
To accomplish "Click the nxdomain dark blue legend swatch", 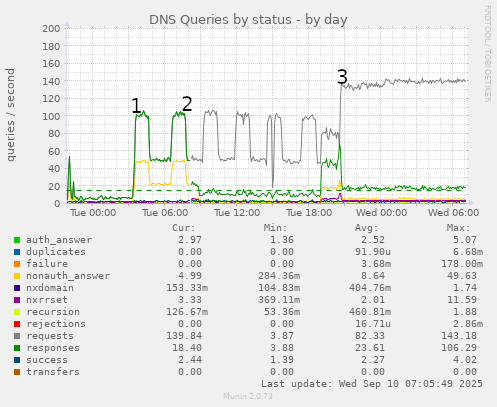I will click(x=17, y=288).
